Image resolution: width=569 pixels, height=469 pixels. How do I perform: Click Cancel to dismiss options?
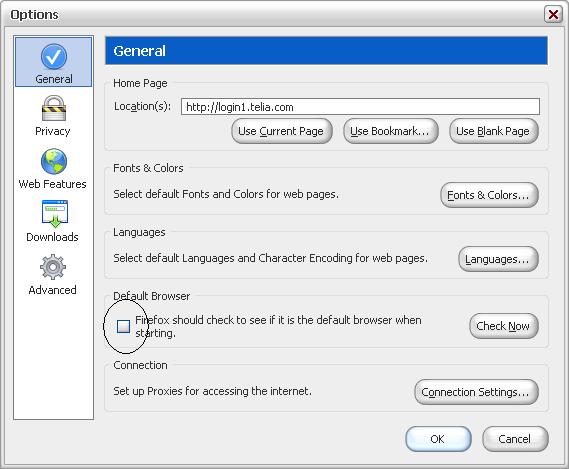(515, 439)
